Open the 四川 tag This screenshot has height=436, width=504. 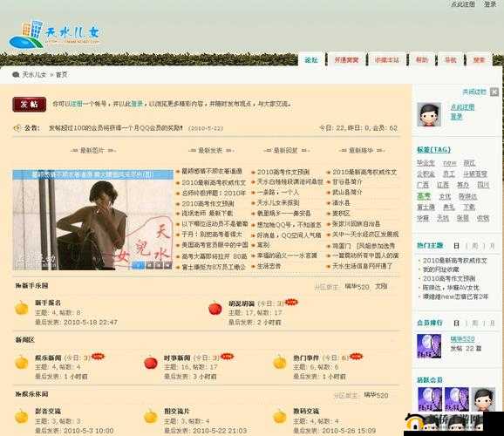483,185
